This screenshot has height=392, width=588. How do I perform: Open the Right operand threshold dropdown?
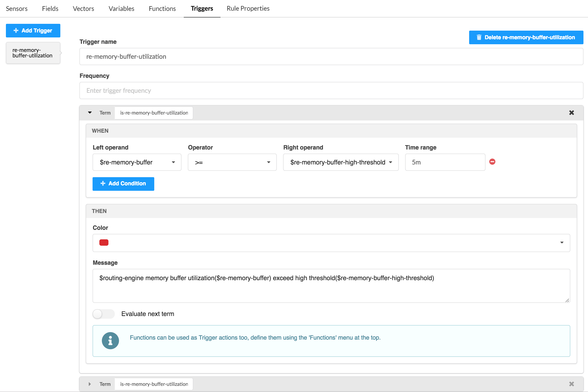[341, 162]
